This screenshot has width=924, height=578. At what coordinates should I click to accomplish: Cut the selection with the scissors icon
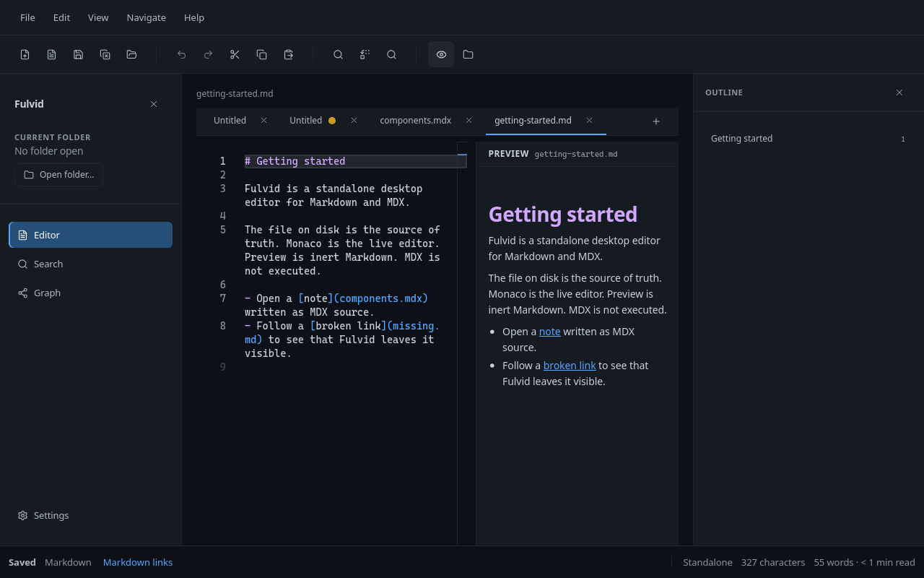point(235,54)
